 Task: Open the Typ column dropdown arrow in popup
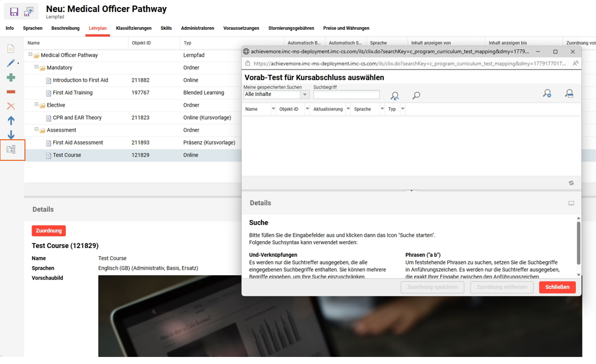(x=402, y=109)
